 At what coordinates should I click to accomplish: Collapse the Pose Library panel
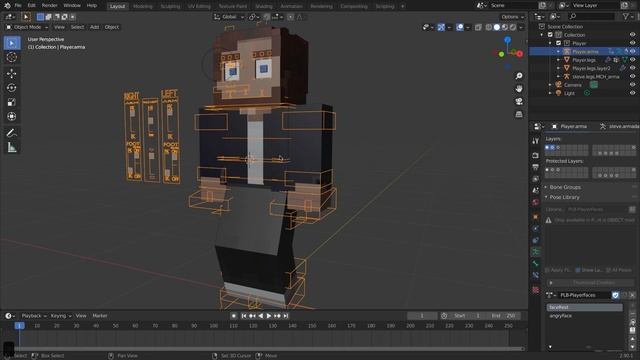point(564,197)
